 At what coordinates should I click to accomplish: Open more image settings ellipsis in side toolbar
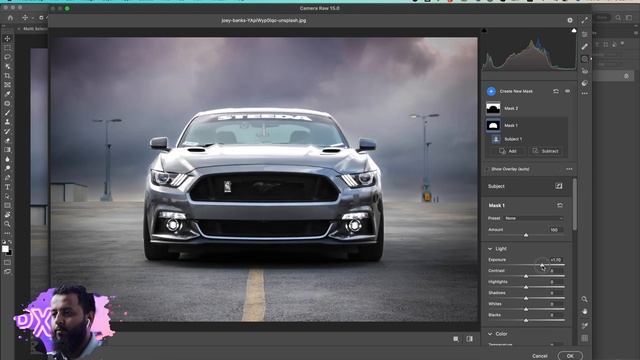click(x=585, y=93)
